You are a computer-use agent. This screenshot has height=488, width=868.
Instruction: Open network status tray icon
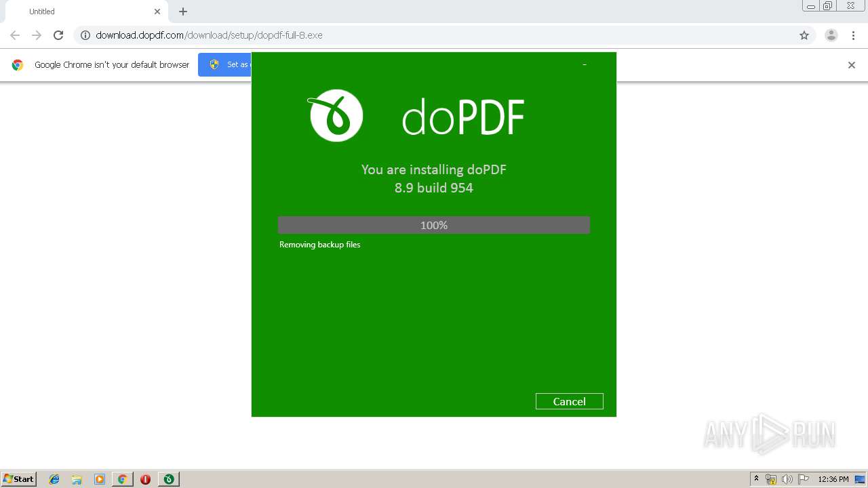(771, 479)
